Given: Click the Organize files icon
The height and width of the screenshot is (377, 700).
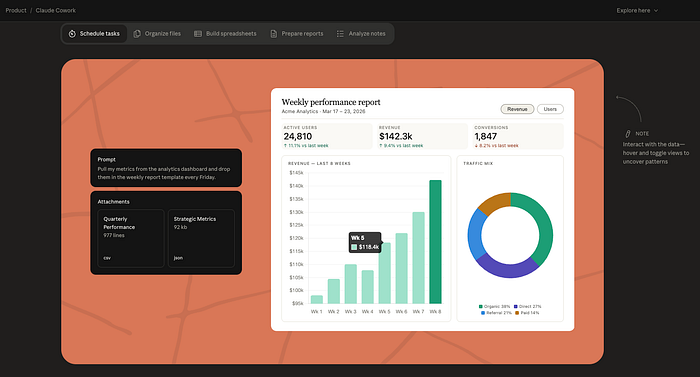Looking at the screenshot, I should point(137,34).
